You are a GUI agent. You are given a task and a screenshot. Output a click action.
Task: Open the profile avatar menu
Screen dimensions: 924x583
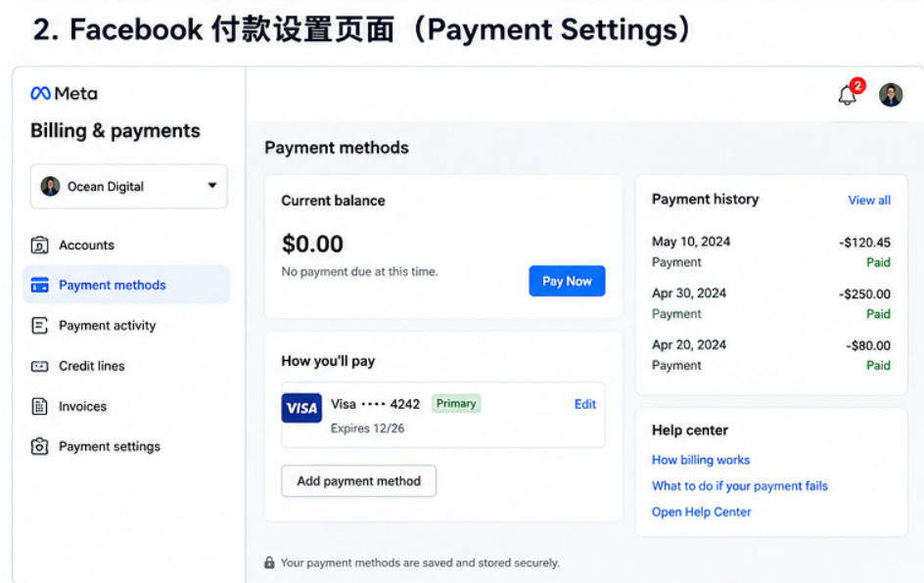(x=891, y=95)
